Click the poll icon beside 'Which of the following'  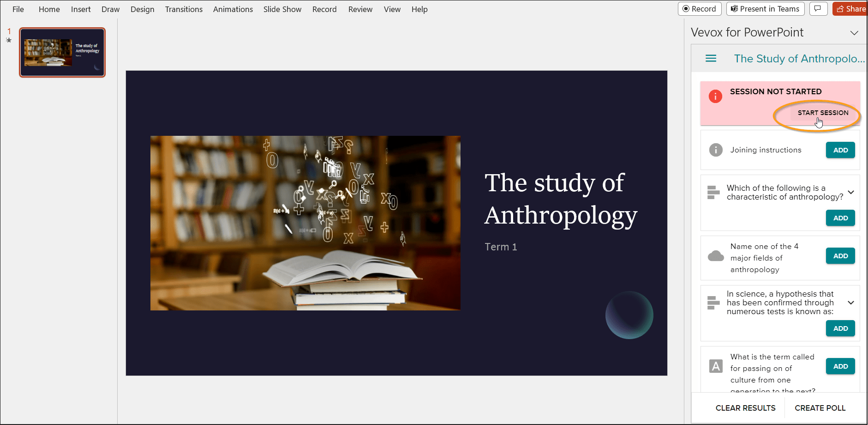pyautogui.click(x=713, y=192)
